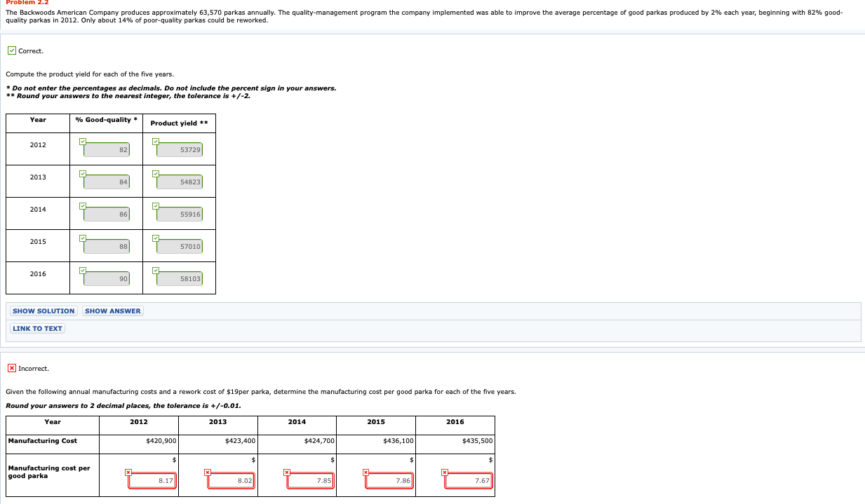Click the 2016 column header in cost table
Screen dimensions: 865x504
[x=455, y=422]
